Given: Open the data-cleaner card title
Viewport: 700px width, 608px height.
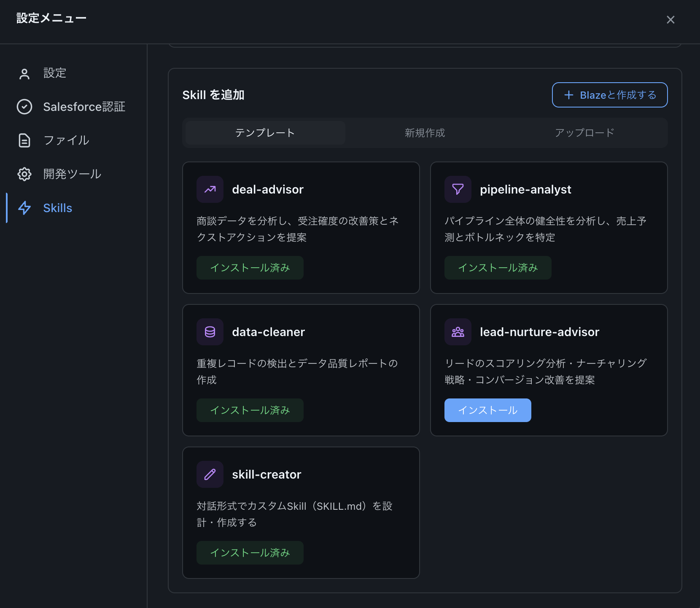Looking at the screenshot, I should pyautogui.click(x=268, y=332).
